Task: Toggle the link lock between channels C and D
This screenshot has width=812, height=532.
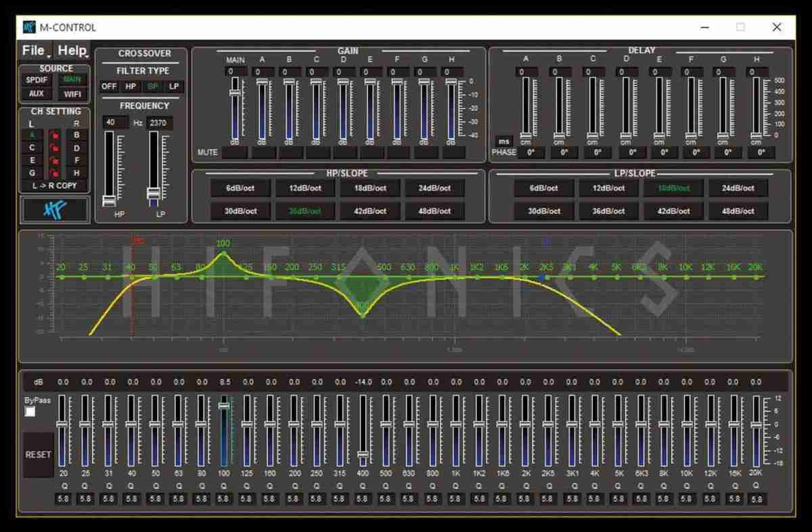Action: tap(55, 148)
